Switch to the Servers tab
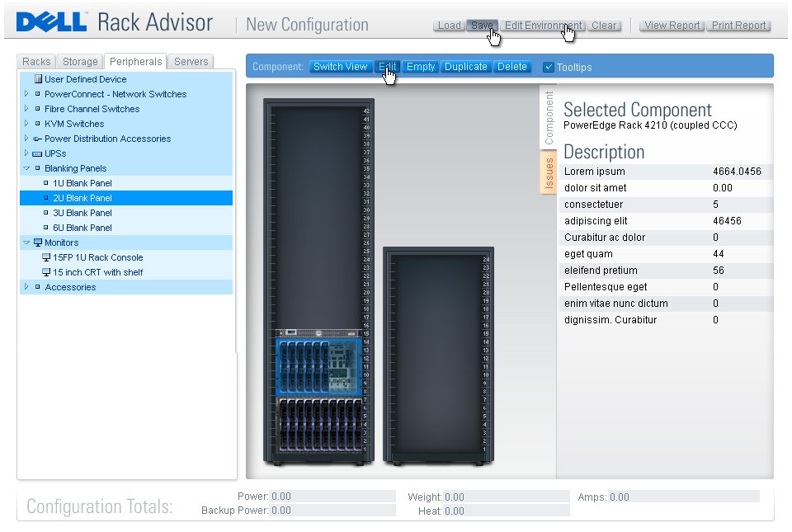Viewport: 792px width, 532px height. pos(191,62)
